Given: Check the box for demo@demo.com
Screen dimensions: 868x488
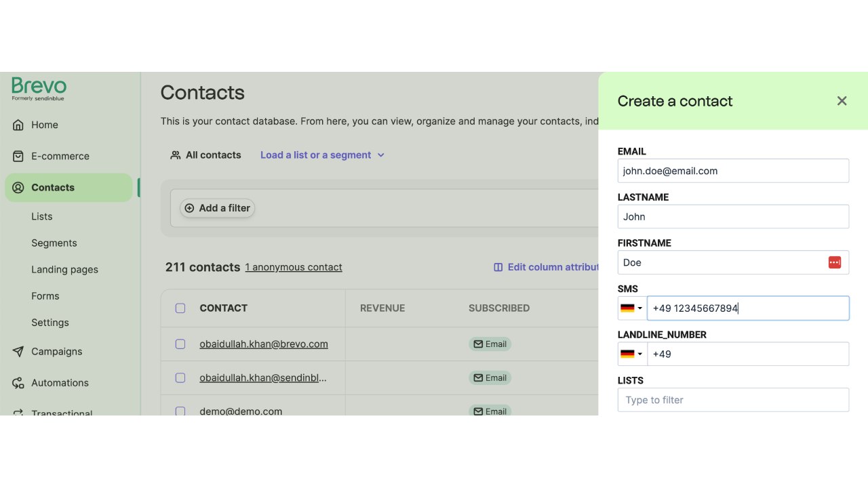Looking at the screenshot, I should (180, 411).
